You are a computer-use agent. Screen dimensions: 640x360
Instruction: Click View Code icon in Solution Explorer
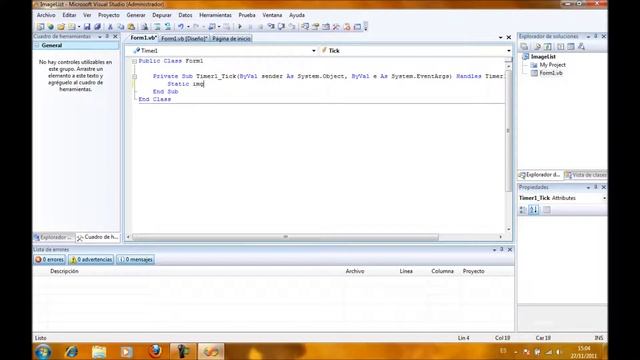pos(561,47)
